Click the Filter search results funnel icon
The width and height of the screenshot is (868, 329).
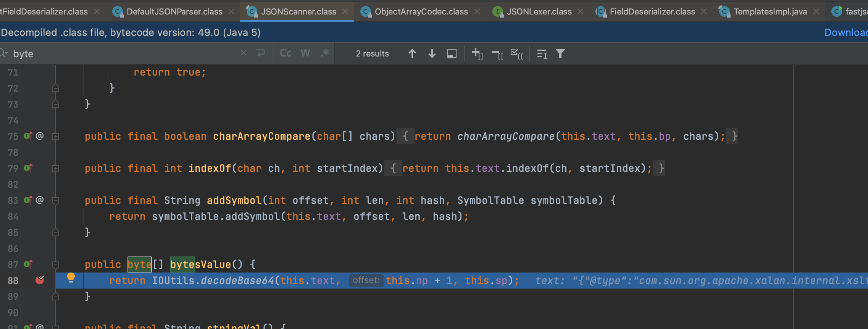(560, 54)
